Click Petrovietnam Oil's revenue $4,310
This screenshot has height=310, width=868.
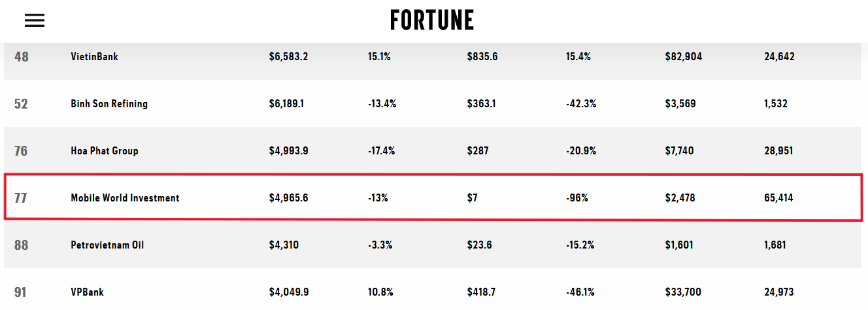(284, 245)
